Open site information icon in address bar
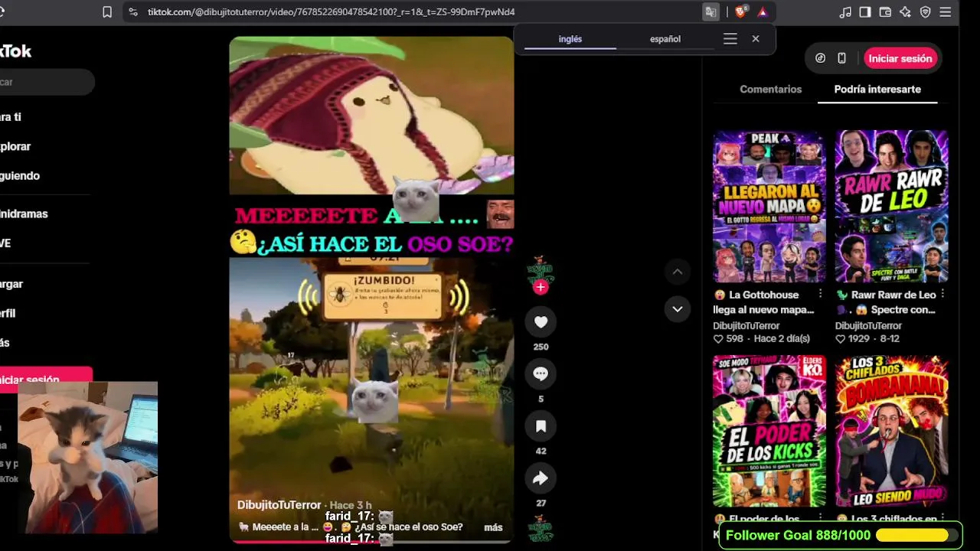 coord(133,12)
